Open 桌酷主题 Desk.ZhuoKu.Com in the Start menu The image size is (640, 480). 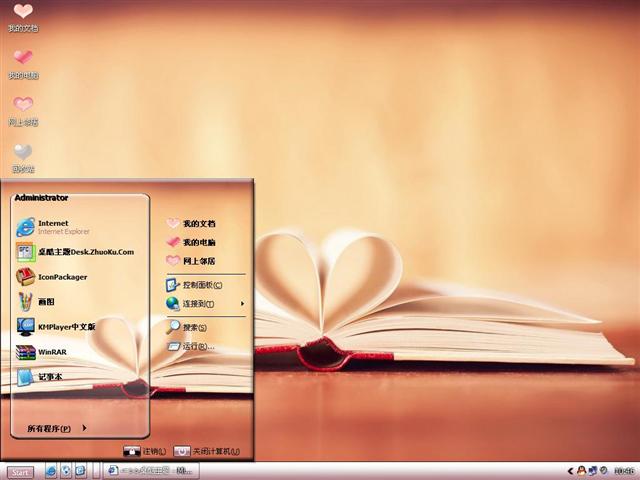click(x=75, y=252)
